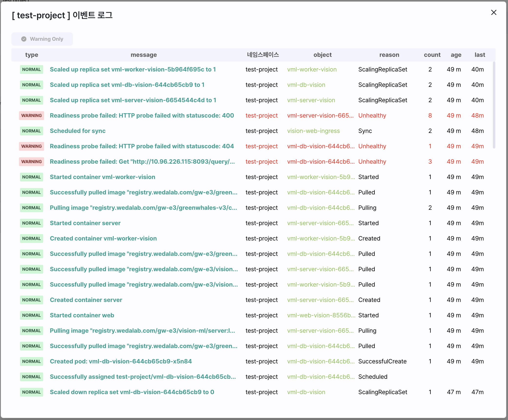This screenshot has width=508, height=420.
Task: Open Readiness probe failed statuscode 400 message
Action: [142, 116]
